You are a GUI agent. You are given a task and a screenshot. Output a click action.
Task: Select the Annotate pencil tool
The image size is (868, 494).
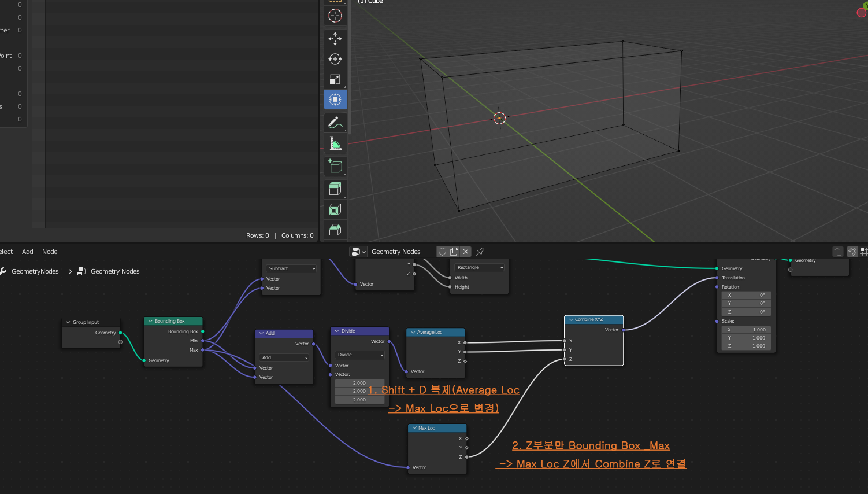click(x=335, y=123)
